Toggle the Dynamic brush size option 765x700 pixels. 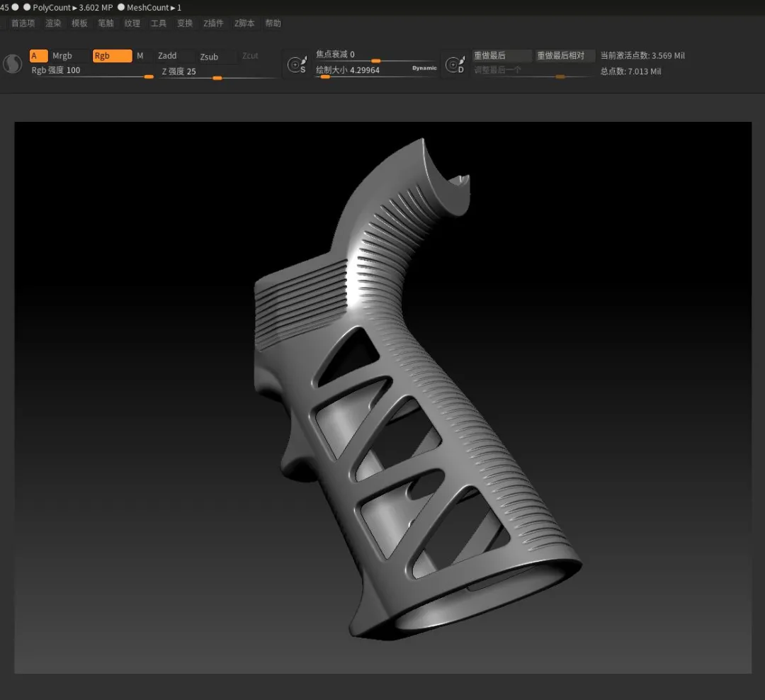[x=424, y=69]
